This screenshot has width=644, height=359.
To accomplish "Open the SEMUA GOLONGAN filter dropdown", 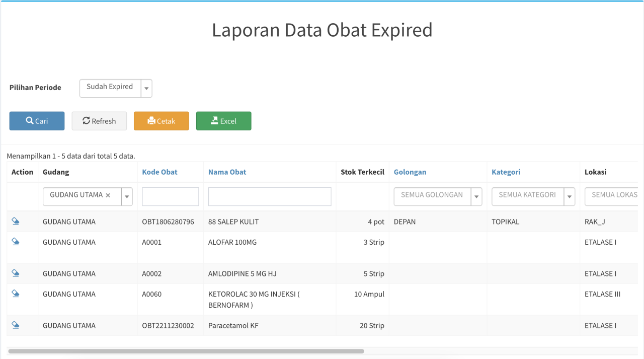I will tap(476, 196).
